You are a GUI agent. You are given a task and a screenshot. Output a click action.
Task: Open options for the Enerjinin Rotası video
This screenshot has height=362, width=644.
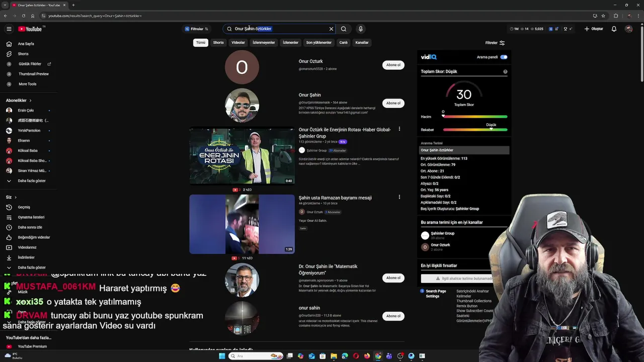pos(399,129)
